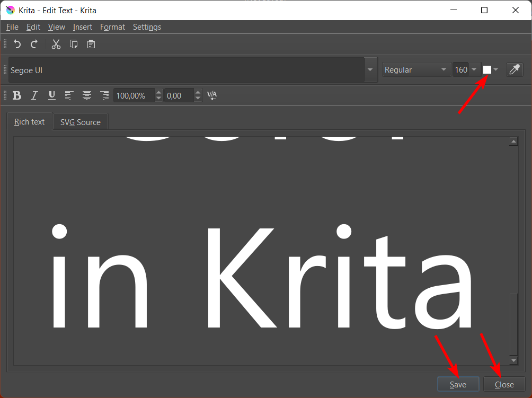
Task: Maximize the Edit Text window
Action: click(x=484, y=10)
